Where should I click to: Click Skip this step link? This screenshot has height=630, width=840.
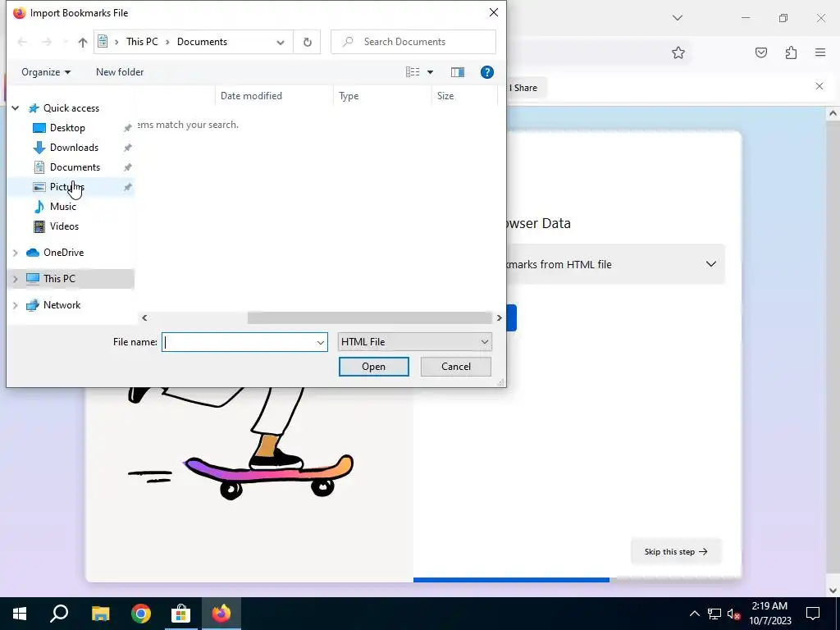pos(676,552)
